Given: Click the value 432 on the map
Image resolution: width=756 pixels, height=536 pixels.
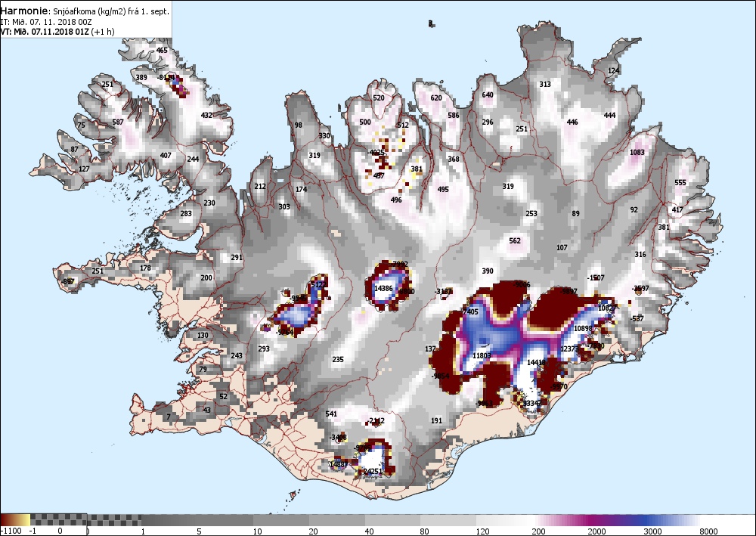Looking at the screenshot, I should click(206, 115).
